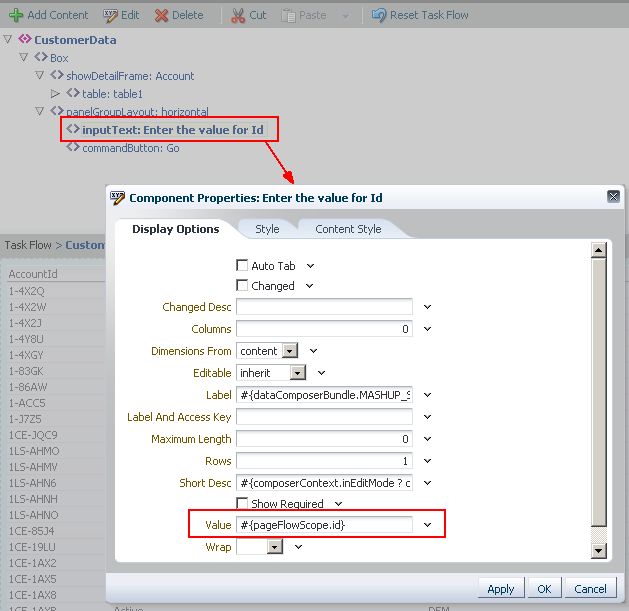Click the scrollbar down arrow in dialog
This screenshot has width=629, height=611.
click(599, 550)
